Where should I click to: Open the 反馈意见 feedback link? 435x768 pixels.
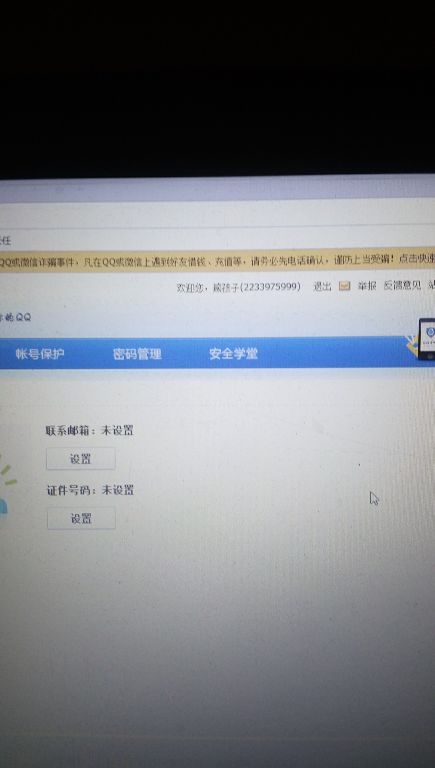(x=402, y=286)
